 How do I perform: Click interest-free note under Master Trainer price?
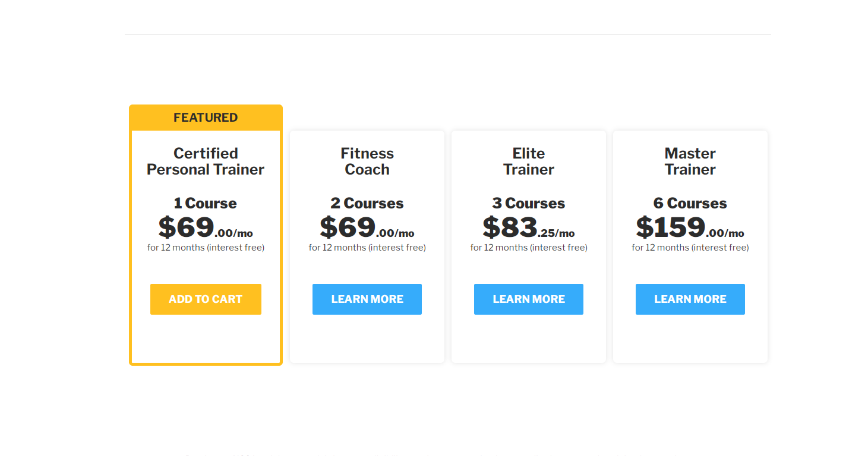pyautogui.click(x=690, y=248)
